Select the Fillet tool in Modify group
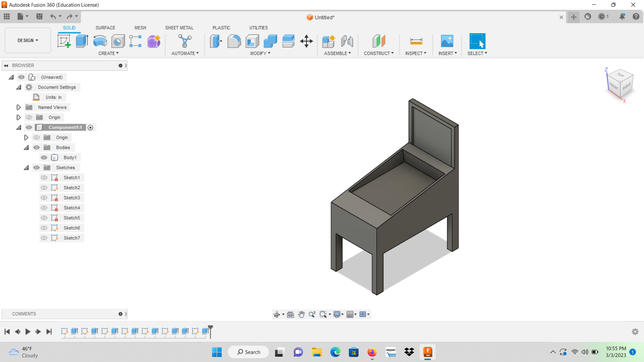Image resolution: width=644 pixels, height=362 pixels. [234, 41]
